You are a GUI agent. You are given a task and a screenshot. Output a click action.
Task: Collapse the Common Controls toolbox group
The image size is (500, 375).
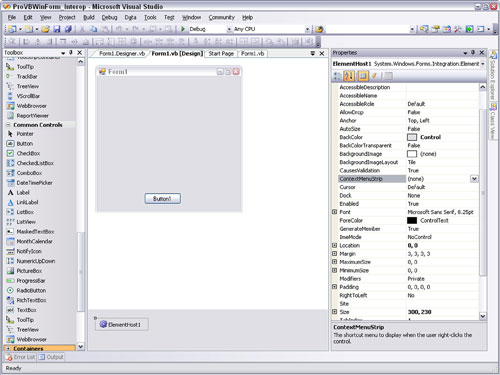pos(8,125)
